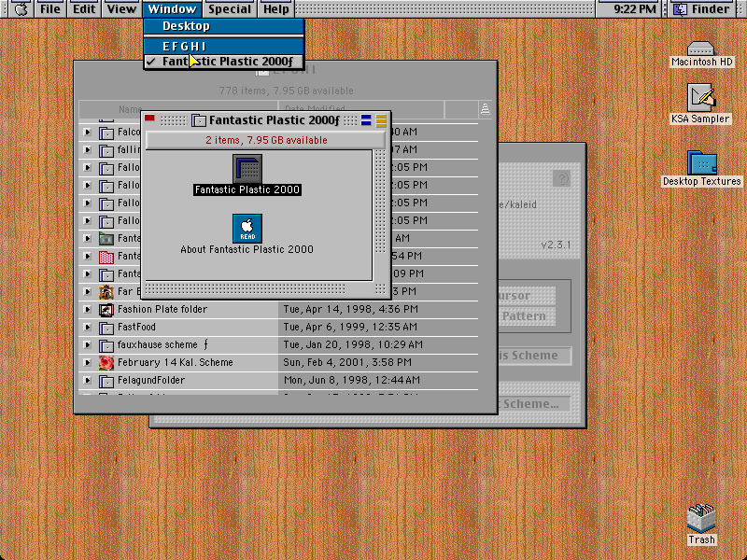This screenshot has width=747, height=560.
Task: Click the yellow collapse box of Fantastic Plastic 2000ƒ window
Action: point(381,120)
